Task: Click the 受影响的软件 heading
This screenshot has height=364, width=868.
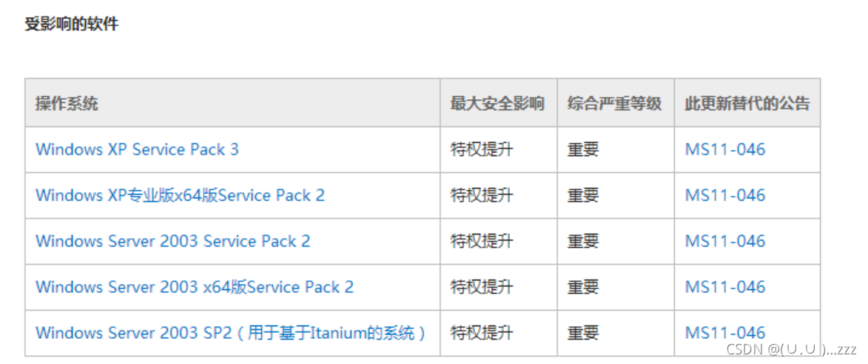Action: click(72, 24)
